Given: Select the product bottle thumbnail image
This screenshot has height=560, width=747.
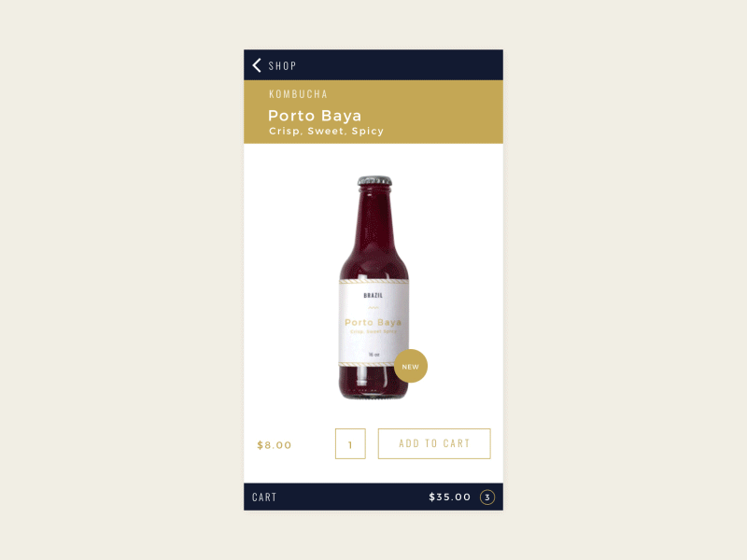Looking at the screenshot, I should pyautogui.click(x=374, y=280).
